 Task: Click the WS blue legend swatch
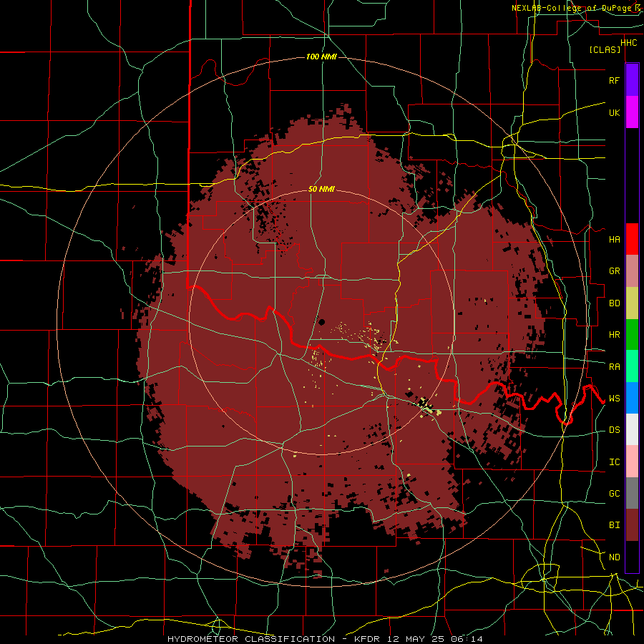[x=632, y=398]
